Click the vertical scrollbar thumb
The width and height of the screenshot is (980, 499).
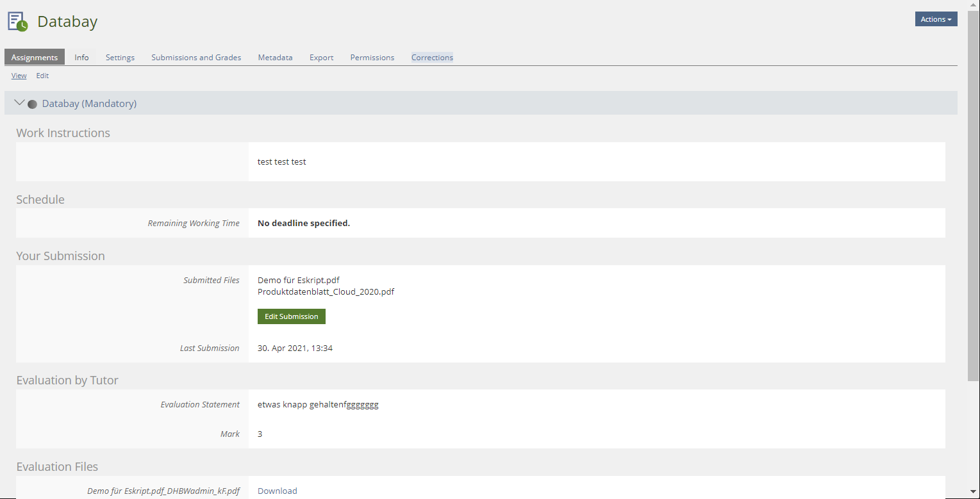point(974,192)
